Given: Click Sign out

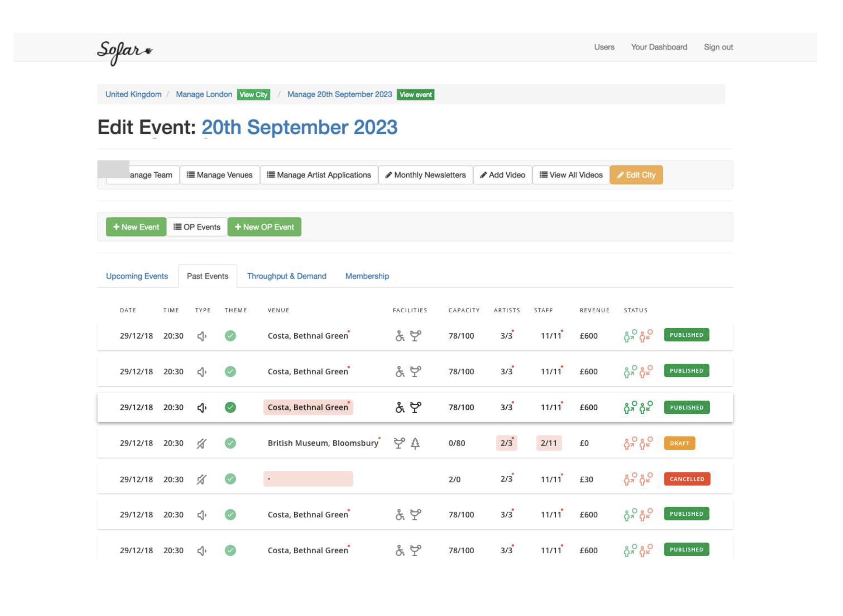Looking at the screenshot, I should (x=718, y=47).
